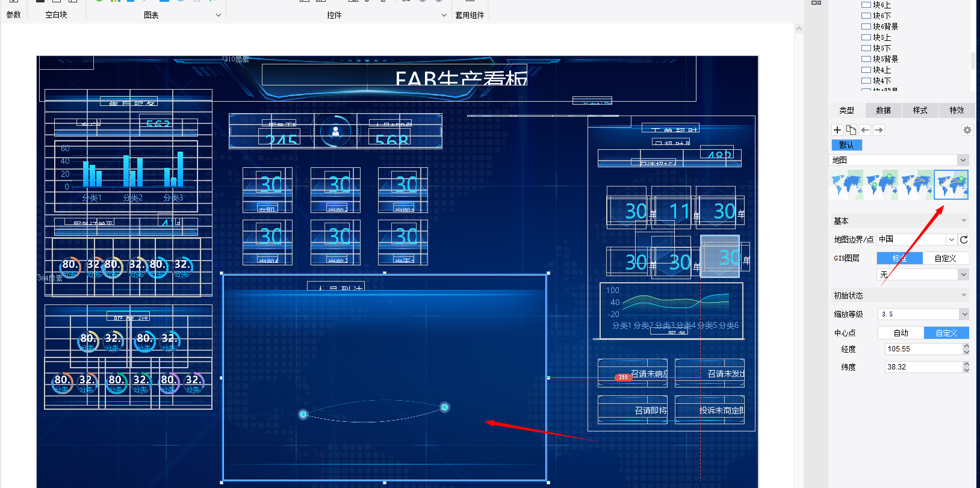Viewport: 980px width, 488px height.
Task: Click the 投诉未商定 block on canvas
Action: (710, 410)
